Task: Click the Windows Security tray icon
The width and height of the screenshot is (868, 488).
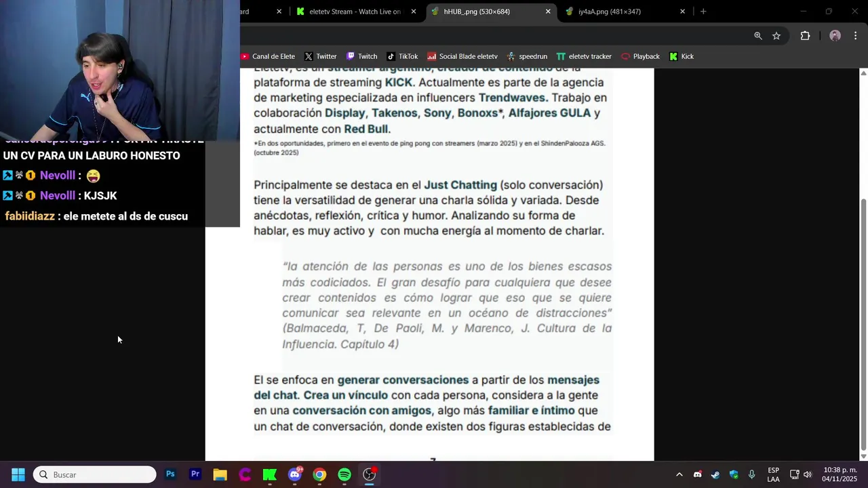Action: 734,474
